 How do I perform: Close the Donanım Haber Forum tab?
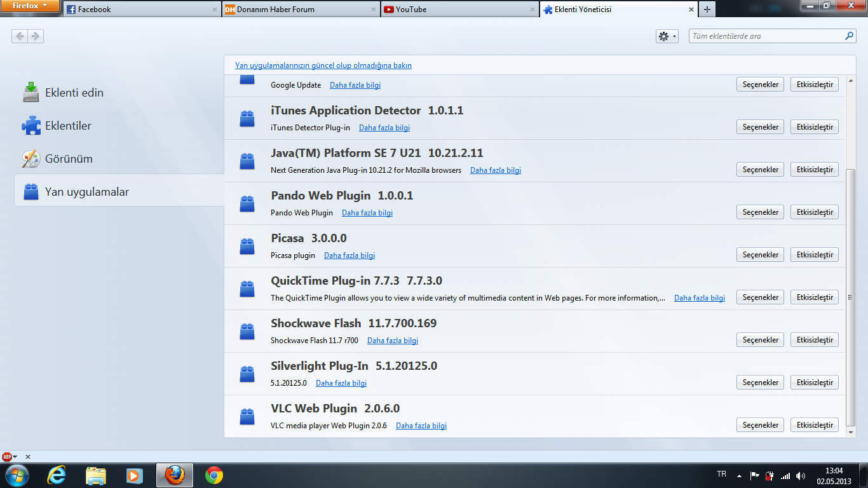(x=373, y=10)
